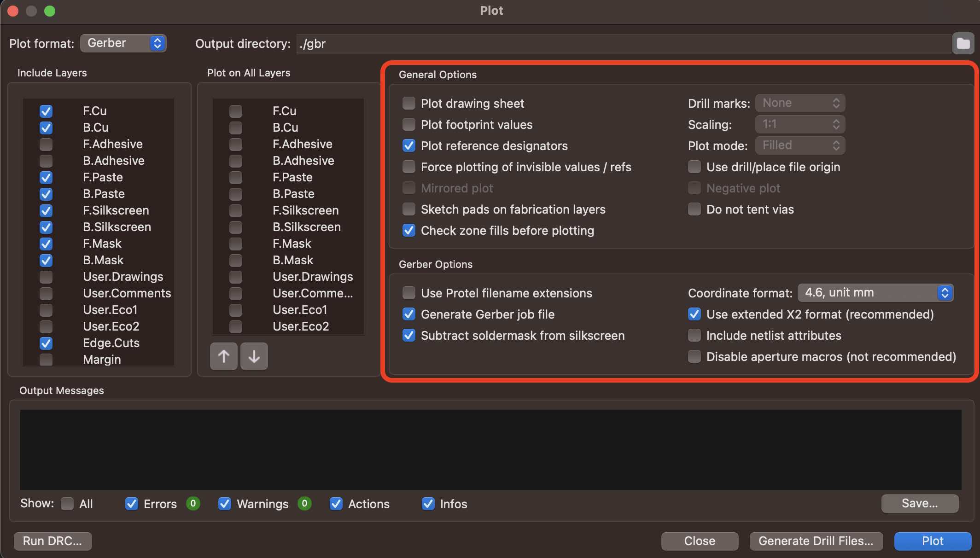Check F.Mask in Plot on All Layers
The width and height of the screenshot is (980, 558).
(x=236, y=244)
